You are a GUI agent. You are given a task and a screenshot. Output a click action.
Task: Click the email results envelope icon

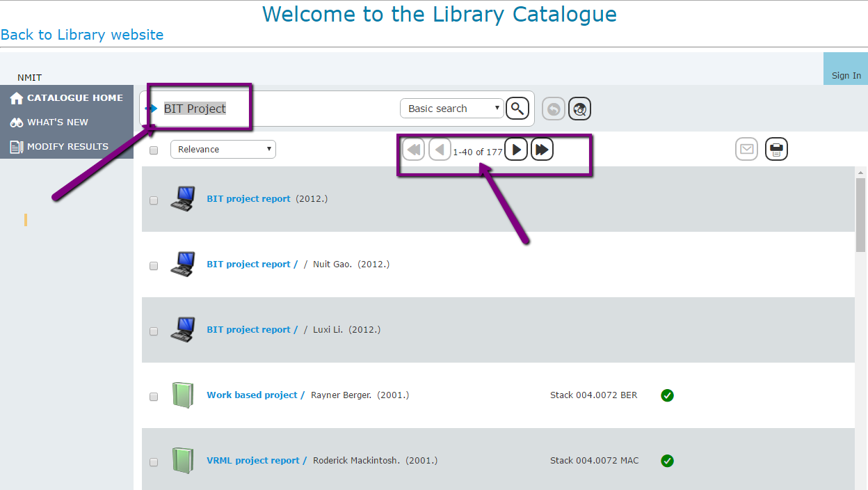point(746,150)
